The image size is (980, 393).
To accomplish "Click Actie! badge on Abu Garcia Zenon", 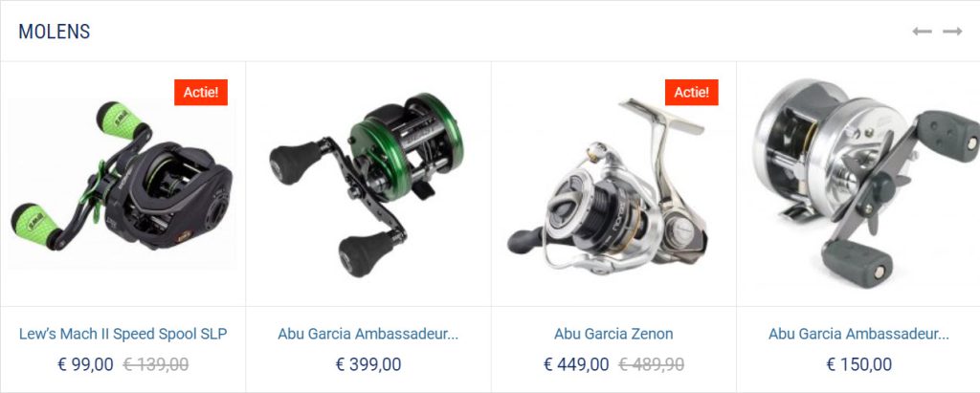I will (x=691, y=93).
